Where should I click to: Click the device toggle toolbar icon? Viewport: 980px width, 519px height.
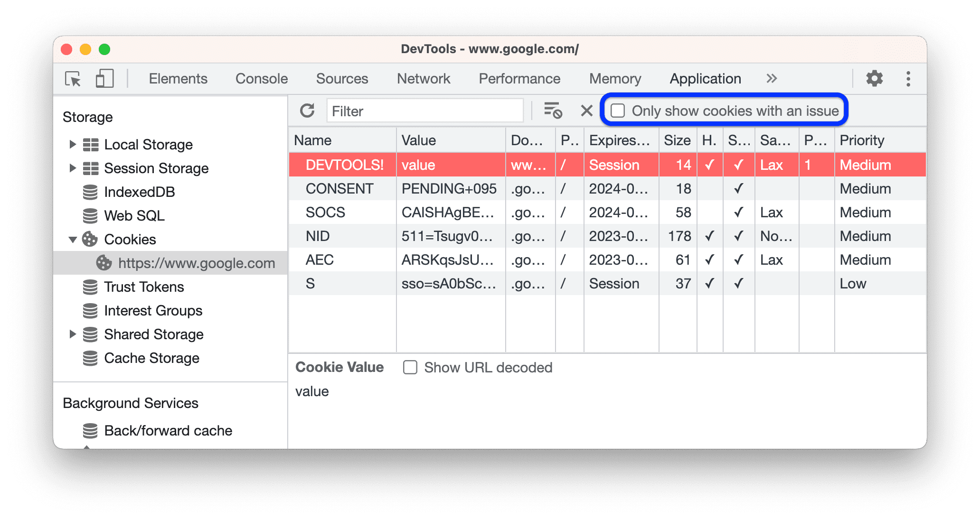click(x=104, y=78)
